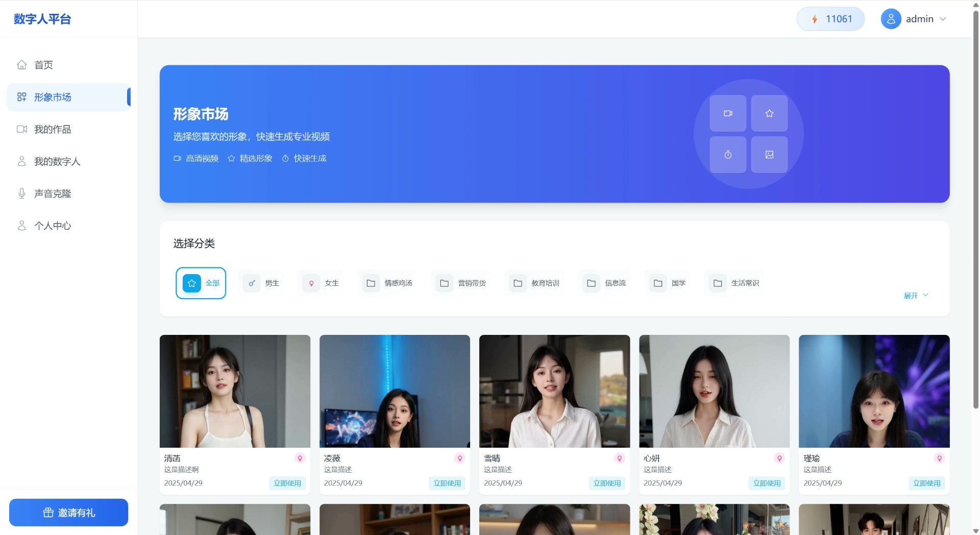Viewport: 980px width, 535px height.
Task: Click 立即使用 for 心妍
Action: pos(767,483)
